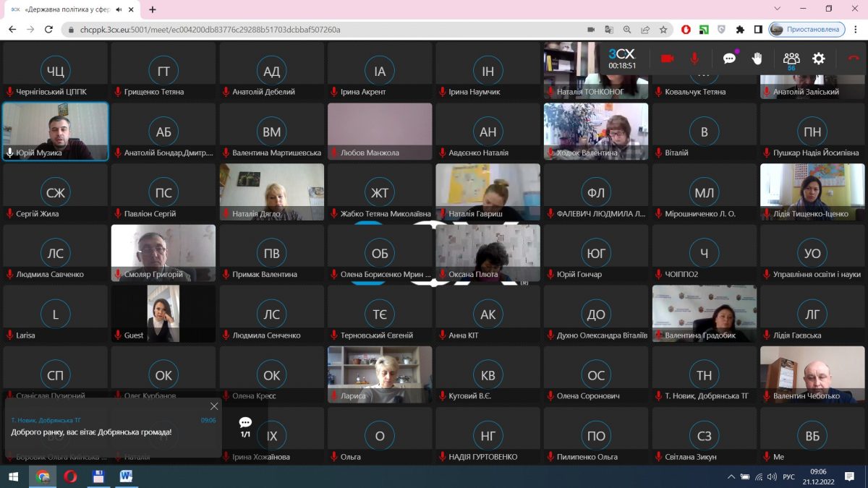Viewport: 868px width, 488px height.
Task: Unmute the microphone in 3CX toolbar
Action: (x=694, y=59)
